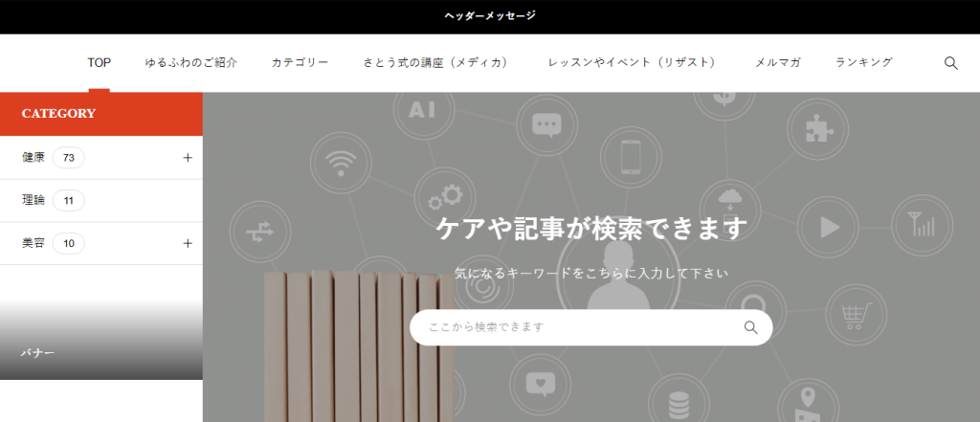
Task: Open the カテゴリー menu item
Action: tap(300, 63)
